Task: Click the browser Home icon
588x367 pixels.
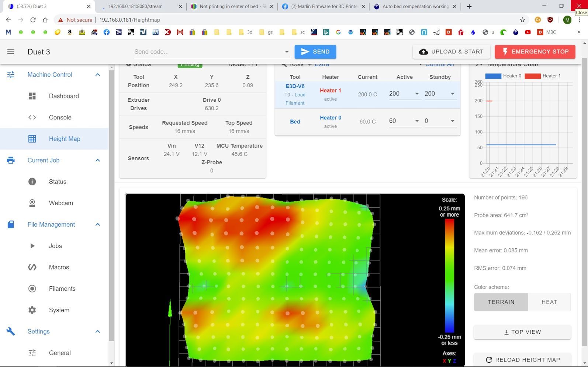Action: [x=45, y=20]
